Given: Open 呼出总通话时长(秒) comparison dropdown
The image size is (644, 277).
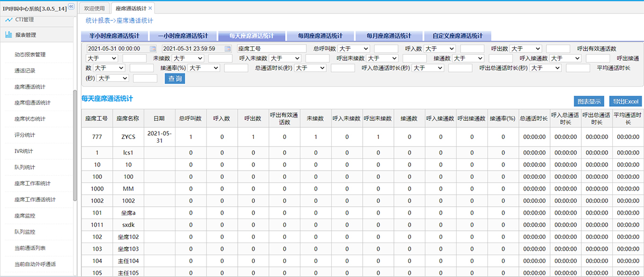Looking at the screenshot, I should pyautogui.click(x=545, y=68).
